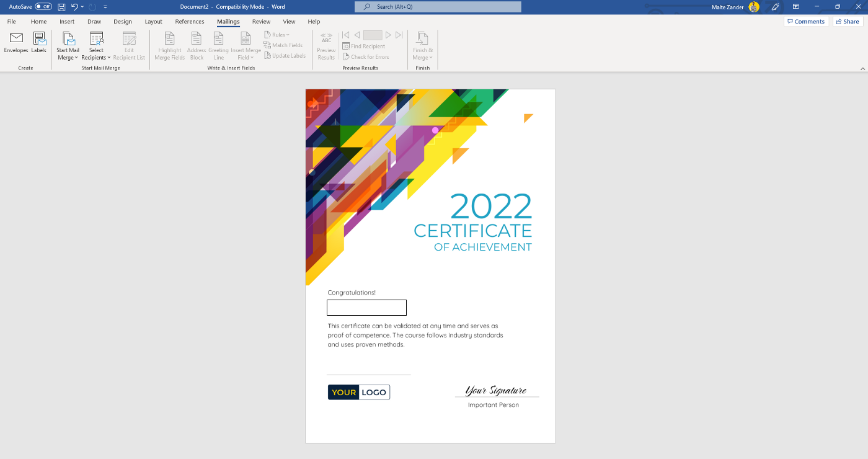Run Check for Errors

click(366, 56)
